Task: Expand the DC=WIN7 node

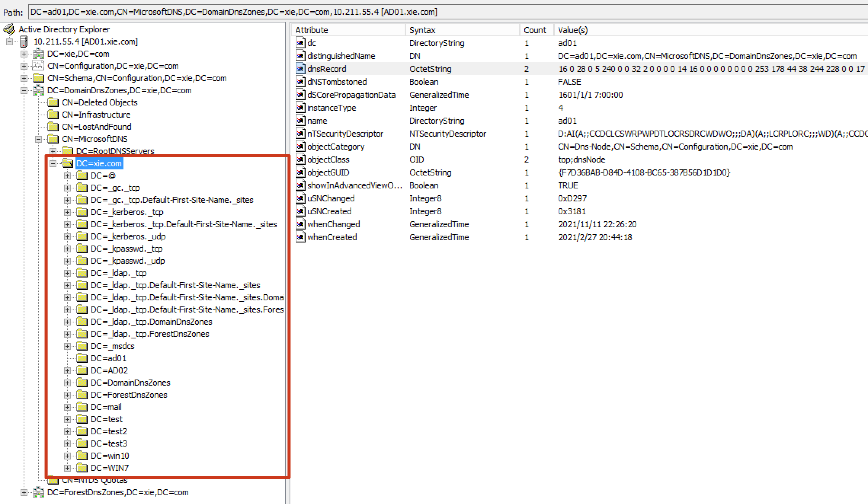Action: tap(67, 468)
